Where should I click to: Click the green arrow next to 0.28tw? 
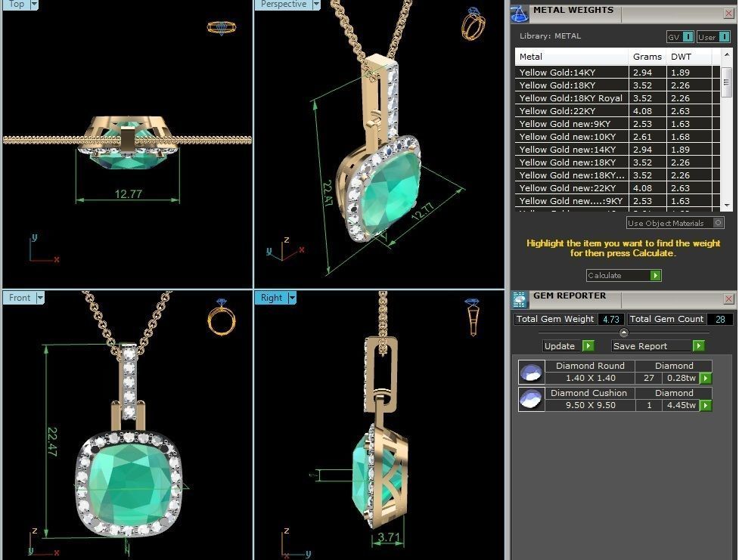tap(705, 378)
